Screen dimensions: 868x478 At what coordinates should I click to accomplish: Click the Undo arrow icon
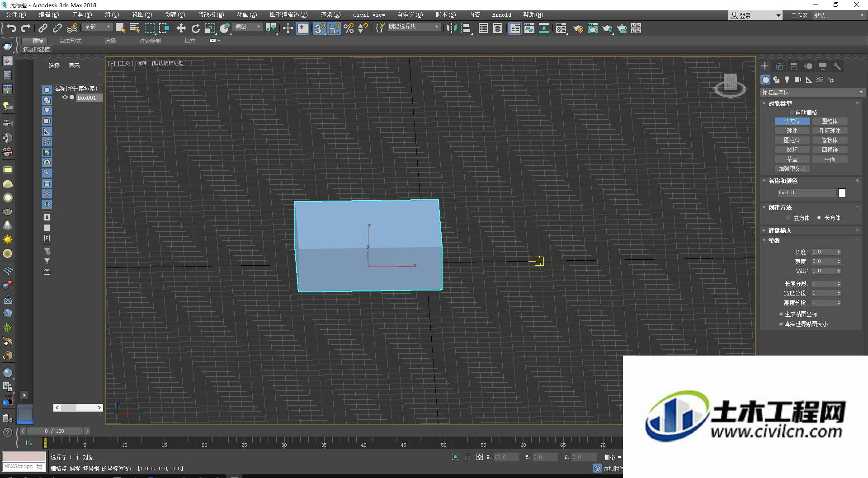point(11,28)
